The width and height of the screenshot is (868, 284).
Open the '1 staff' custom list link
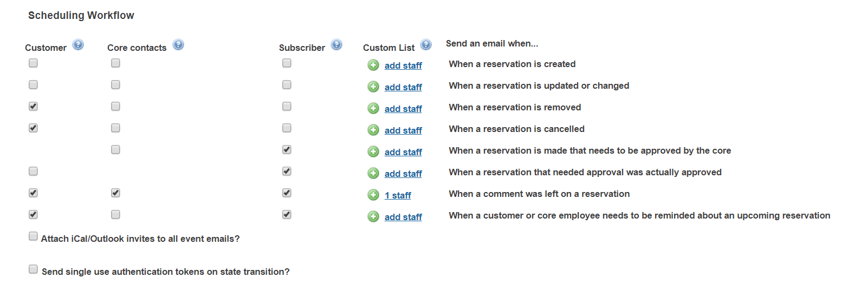point(398,195)
